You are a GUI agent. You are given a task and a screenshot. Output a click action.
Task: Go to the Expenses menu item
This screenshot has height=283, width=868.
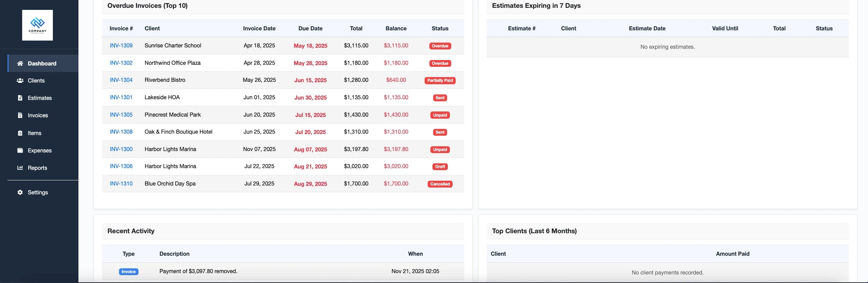tap(40, 150)
